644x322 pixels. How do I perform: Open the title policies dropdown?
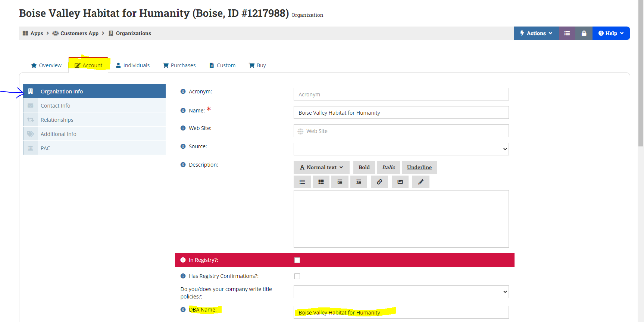401,292
